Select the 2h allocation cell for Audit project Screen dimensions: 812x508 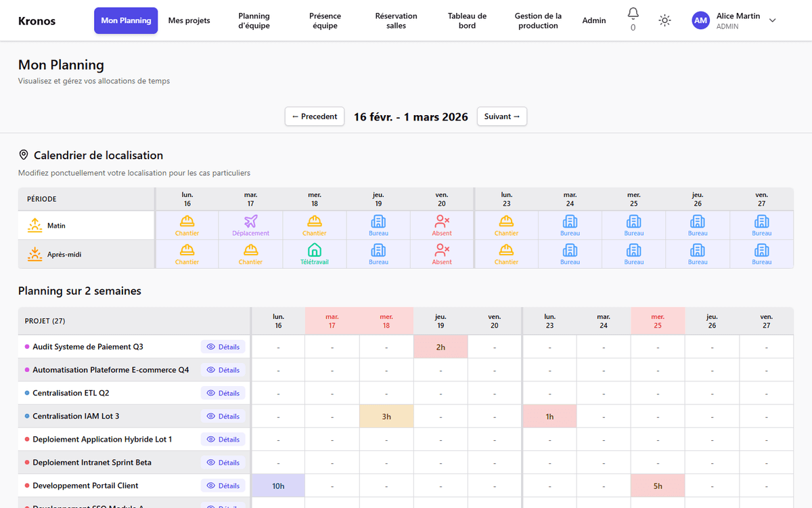tap(441, 346)
